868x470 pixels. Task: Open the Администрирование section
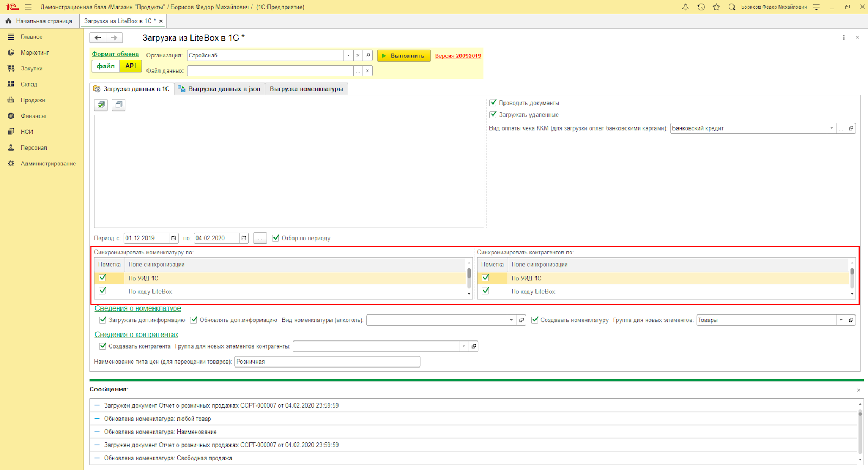click(48, 163)
